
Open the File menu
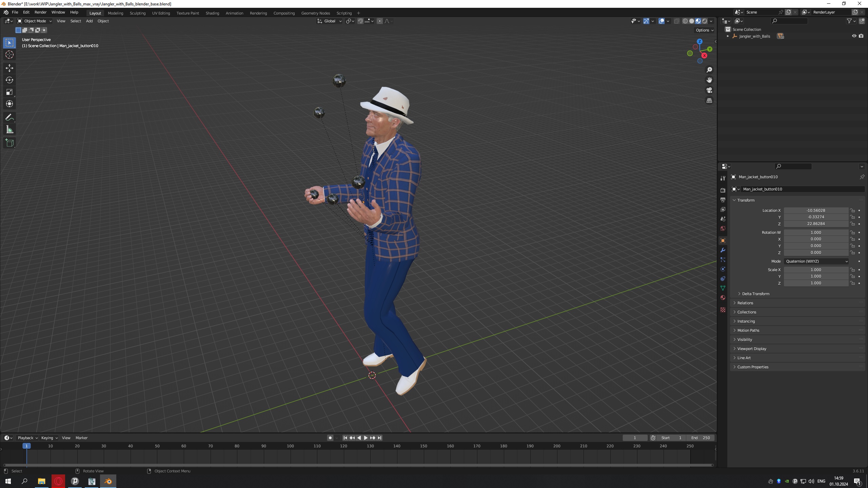coord(15,12)
